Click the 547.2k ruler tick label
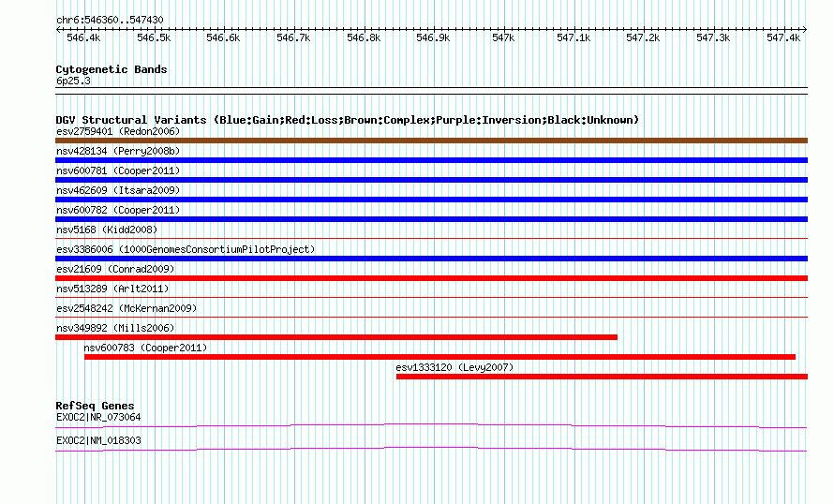834x504 pixels. coord(643,37)
